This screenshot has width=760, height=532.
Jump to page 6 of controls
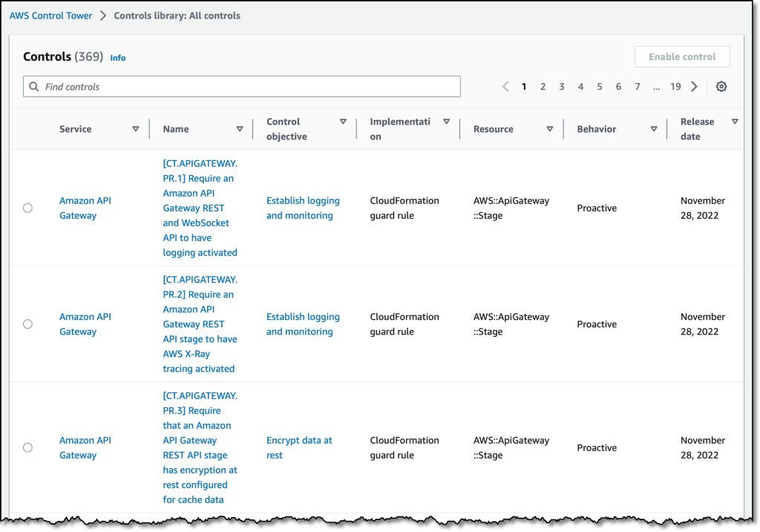pos(618,87)
